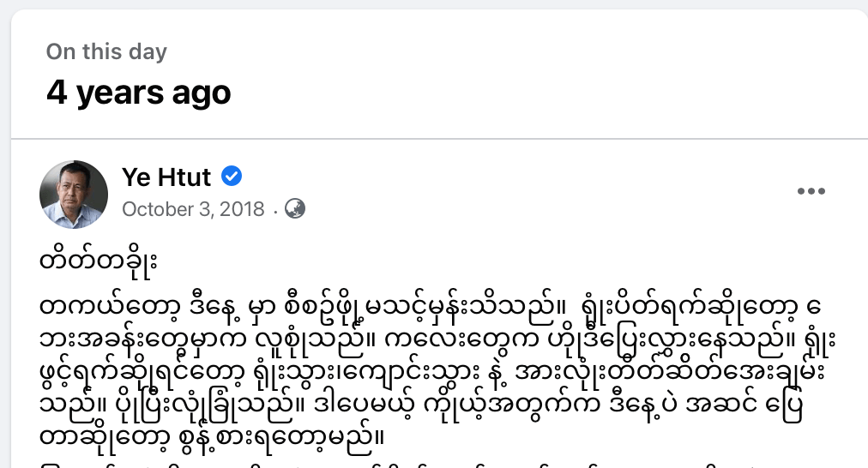This screenshot has width=868, height=468.
Task: Click the globe public-privacy icon
Action: [x=295, y=208]
